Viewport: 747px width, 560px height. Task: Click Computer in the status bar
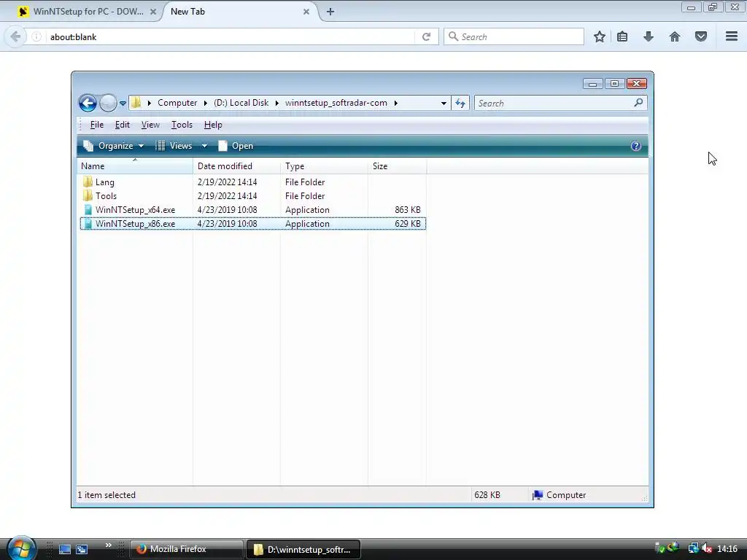click(x=560, y=495)
